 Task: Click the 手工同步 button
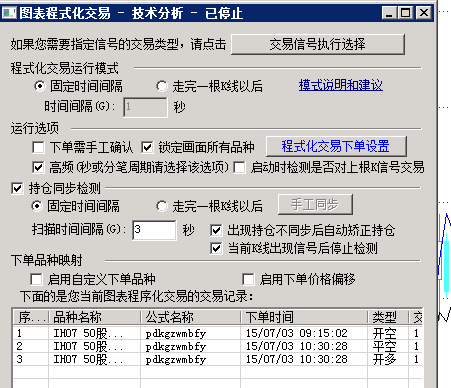click(315, 204)
